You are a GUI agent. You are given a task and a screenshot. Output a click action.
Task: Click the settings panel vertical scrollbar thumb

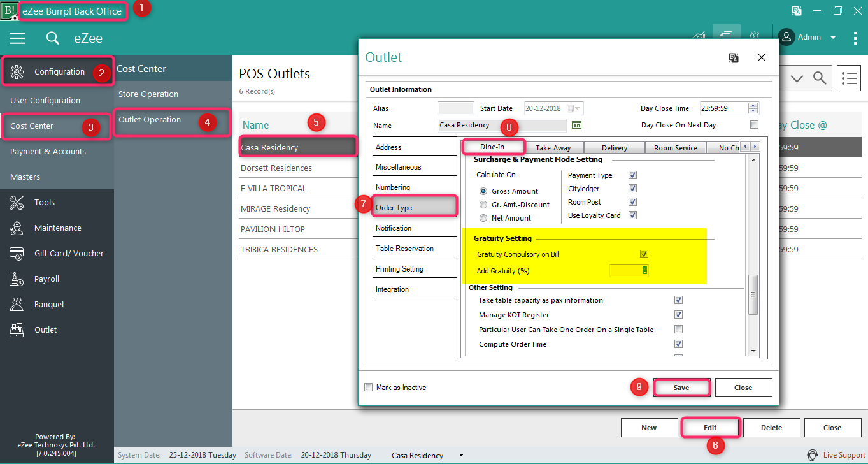point(753,294)
